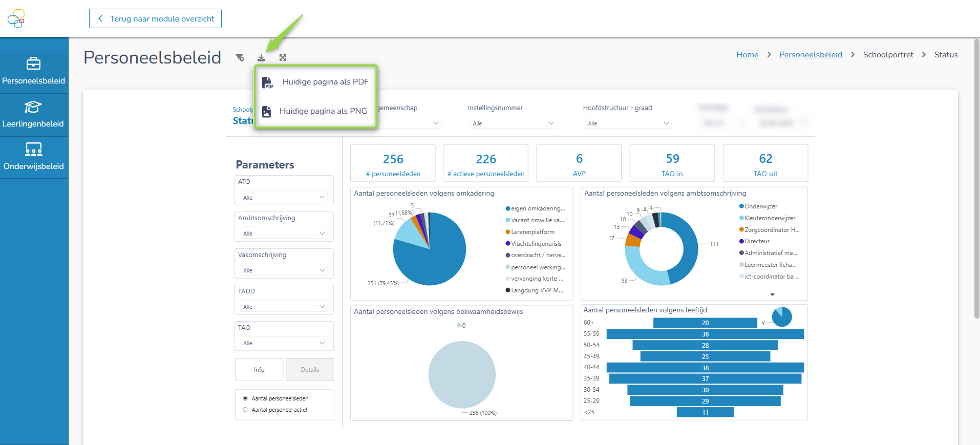Click the clear filters funnel icon
Screen dimensions: 980x445
click(240, 57)
